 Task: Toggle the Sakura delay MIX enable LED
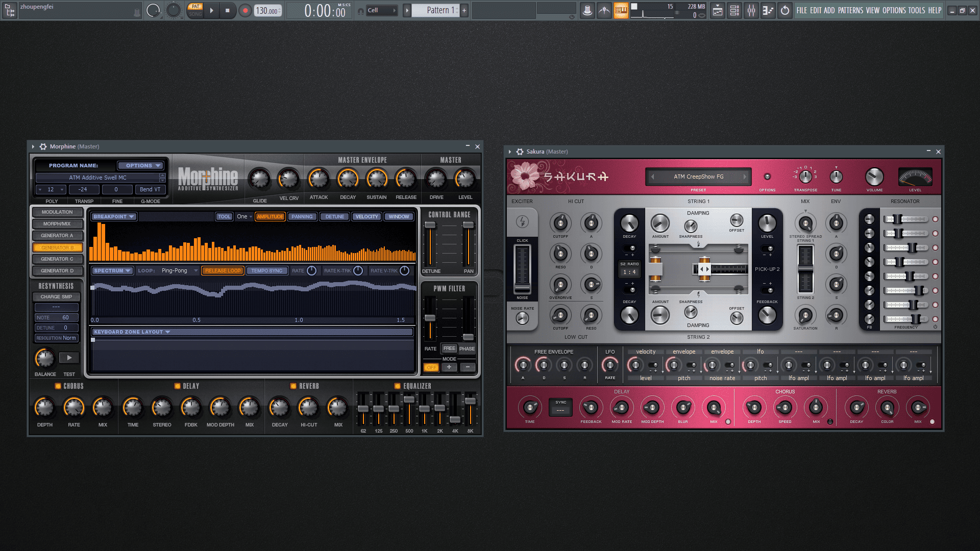click(x=728, y=422)
